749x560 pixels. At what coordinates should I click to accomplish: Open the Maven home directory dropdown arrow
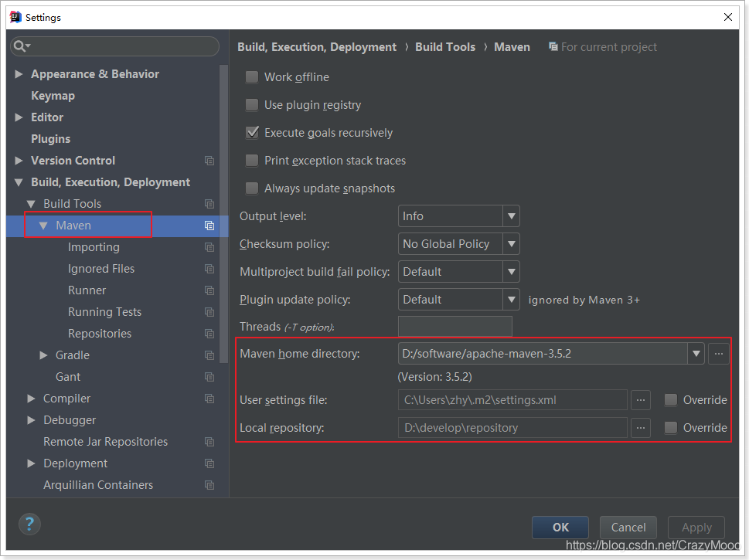click(696, 354)
